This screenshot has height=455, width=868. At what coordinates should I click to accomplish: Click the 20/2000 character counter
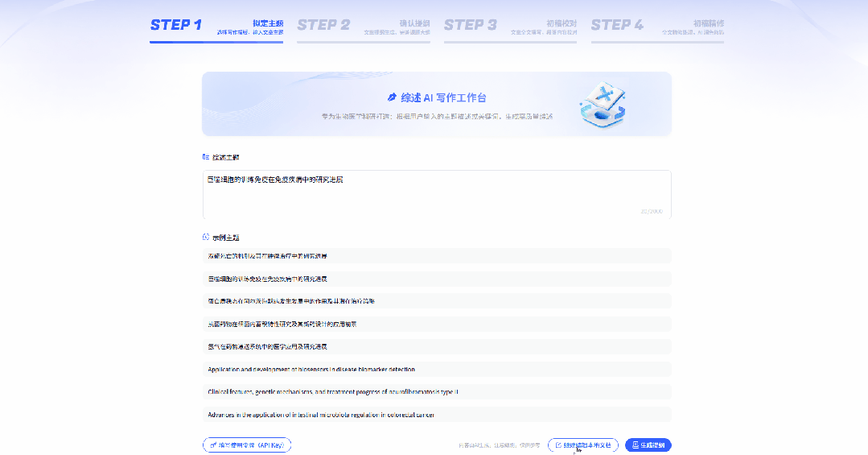652,211
